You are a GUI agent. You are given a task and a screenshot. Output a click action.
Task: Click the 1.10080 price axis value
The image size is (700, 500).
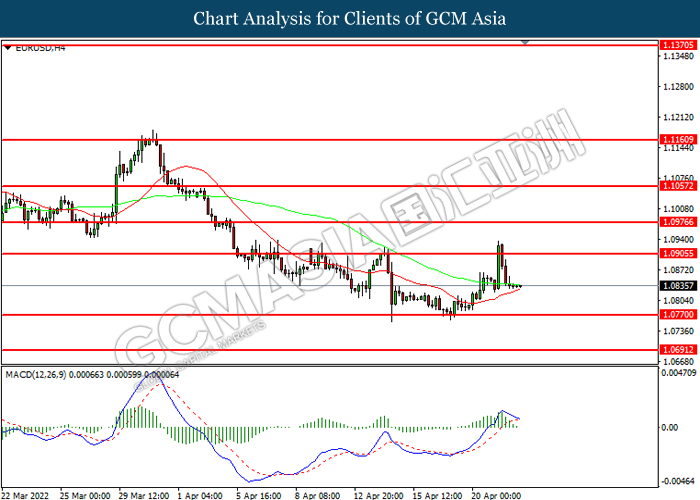click(679, 209)
